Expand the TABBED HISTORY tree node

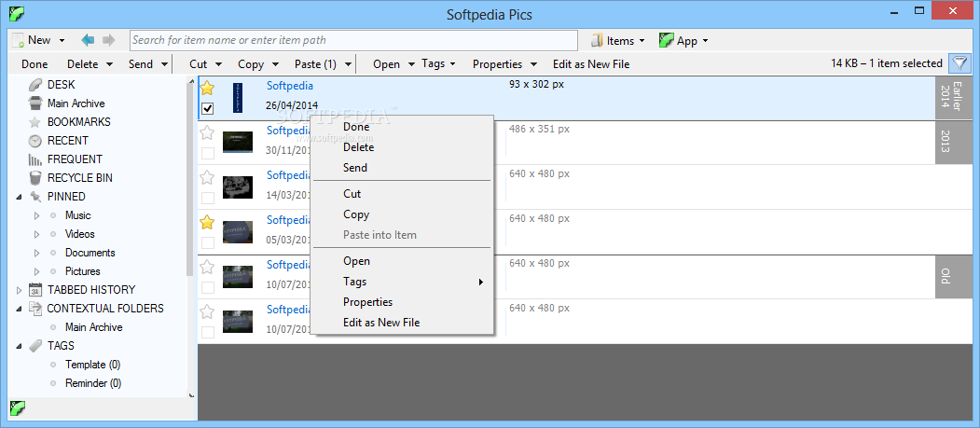click(19, 290)
